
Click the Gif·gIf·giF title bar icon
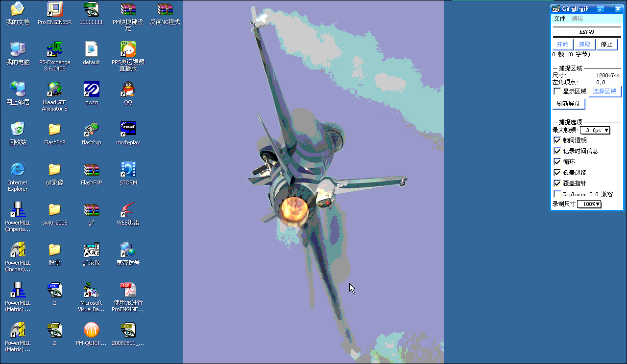click(556, 9)
